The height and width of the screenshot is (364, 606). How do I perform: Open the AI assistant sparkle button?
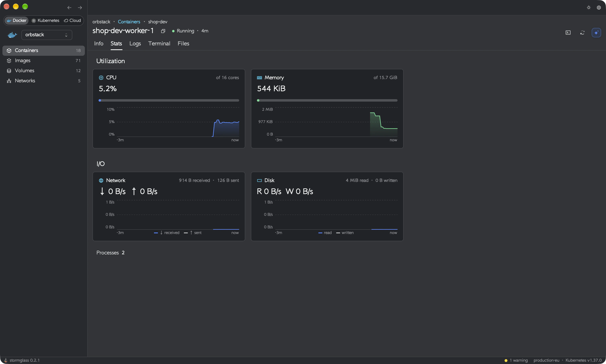point(596,33)
